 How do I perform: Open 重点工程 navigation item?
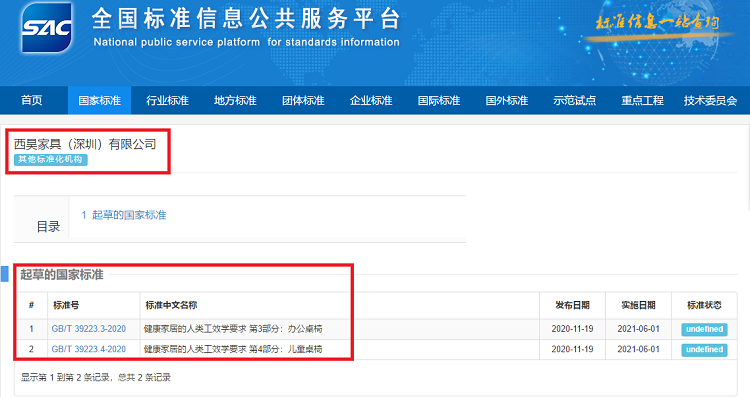[x=642, y=100]
